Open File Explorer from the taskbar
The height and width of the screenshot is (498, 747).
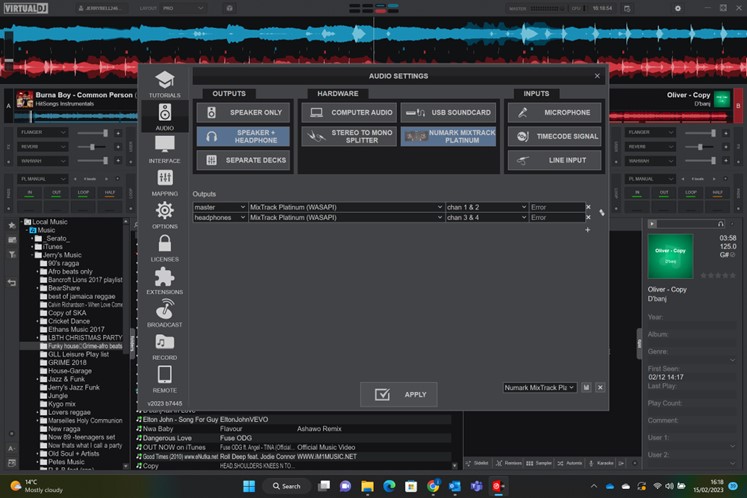pos(367,486)
